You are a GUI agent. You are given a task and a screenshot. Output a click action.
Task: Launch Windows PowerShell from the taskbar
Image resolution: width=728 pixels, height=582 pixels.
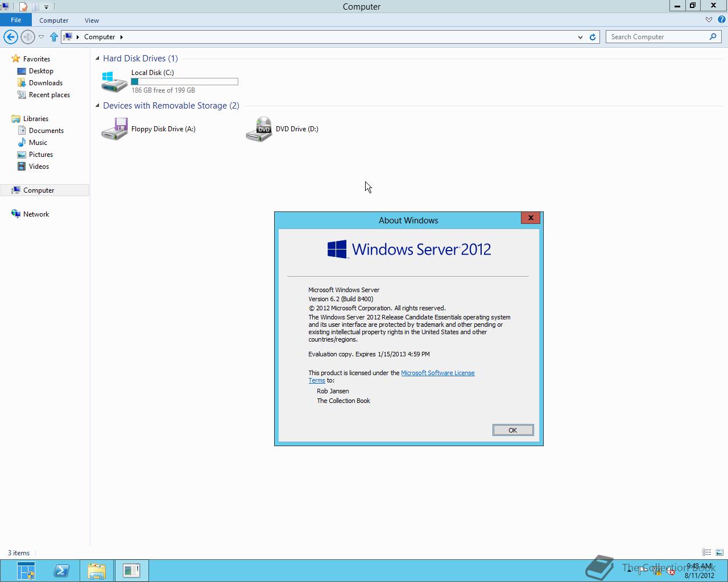[x=61, y=571]
